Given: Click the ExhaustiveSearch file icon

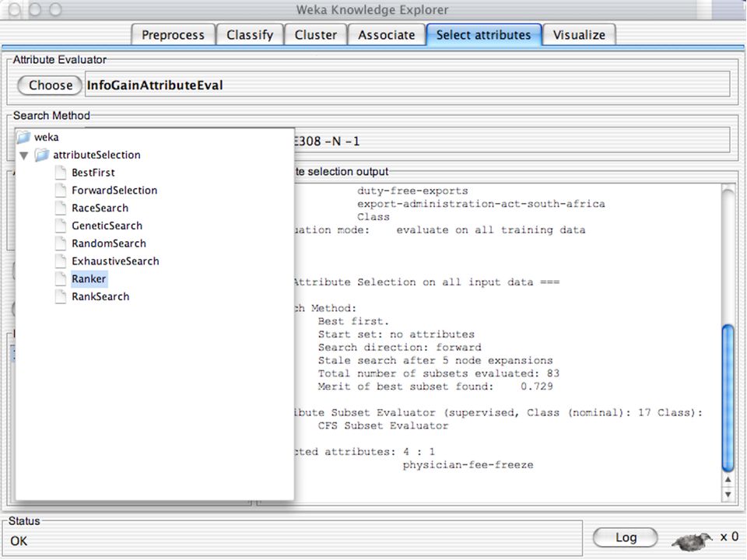Looking at the screenshot, I should tap(61, 261).
